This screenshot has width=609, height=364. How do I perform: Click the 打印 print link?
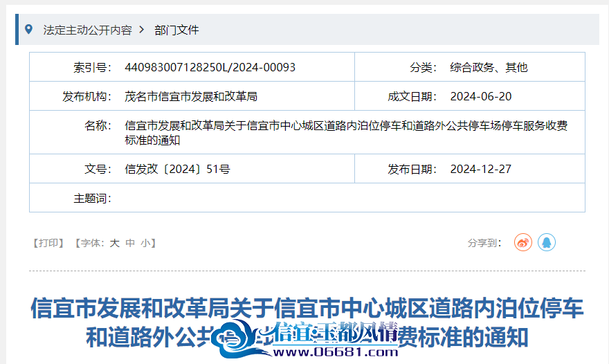48,243
